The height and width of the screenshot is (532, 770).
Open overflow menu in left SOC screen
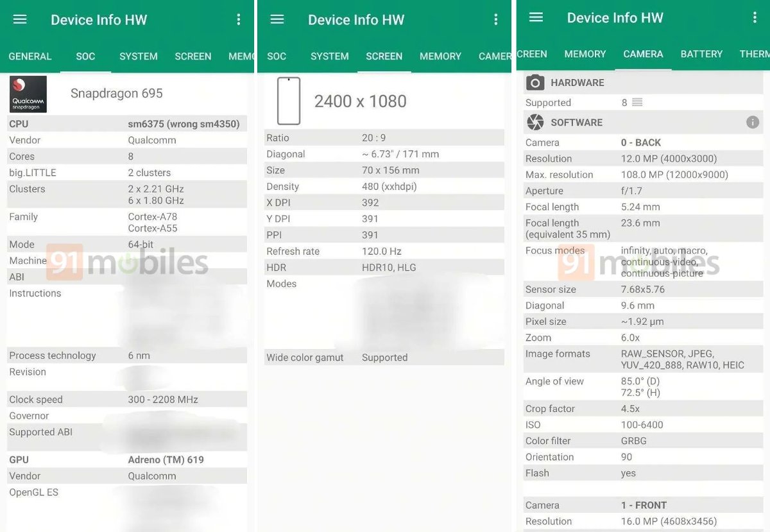(239, 19)
